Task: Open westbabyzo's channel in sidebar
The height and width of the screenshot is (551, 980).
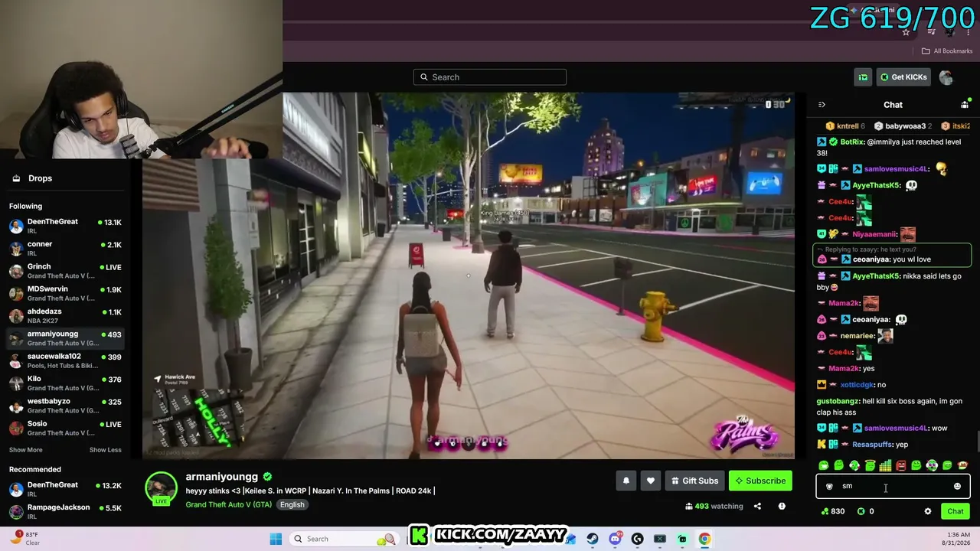Action: [65, 406]
